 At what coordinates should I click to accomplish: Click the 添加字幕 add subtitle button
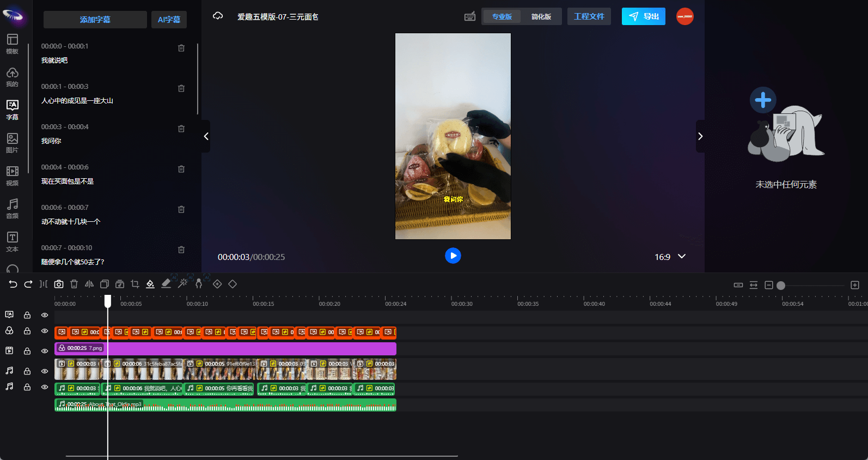tap(95, 20)
